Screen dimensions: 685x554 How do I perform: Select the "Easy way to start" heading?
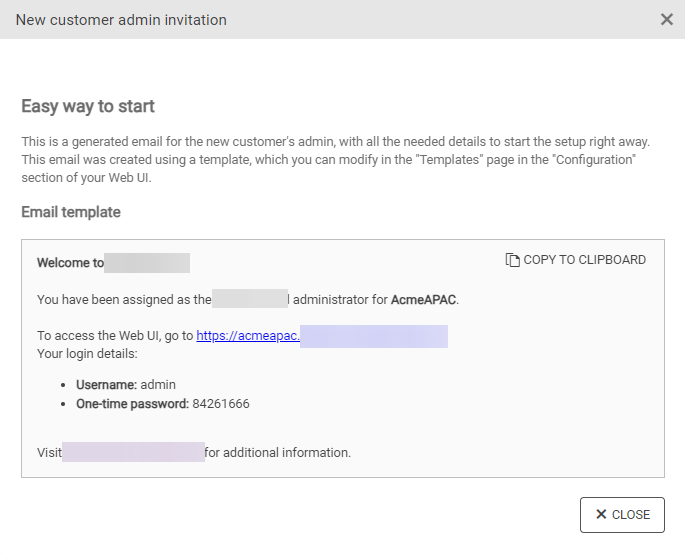pyautogui.click(x=88, y=106)
